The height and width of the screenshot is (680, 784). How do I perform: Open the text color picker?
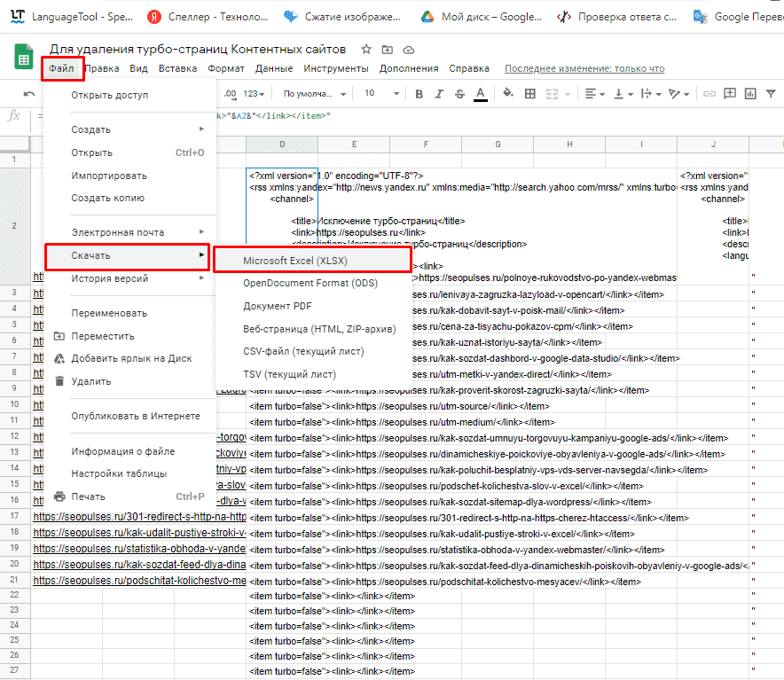pos(481,93)
